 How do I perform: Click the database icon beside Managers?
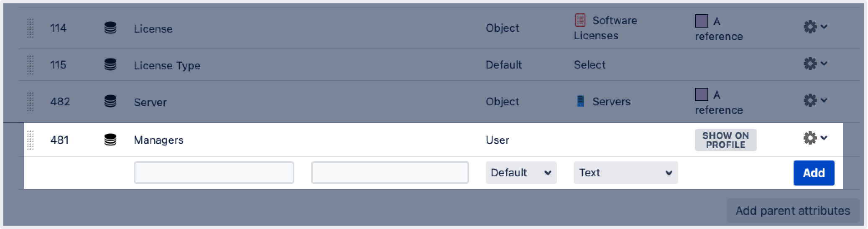click(110, 140)
